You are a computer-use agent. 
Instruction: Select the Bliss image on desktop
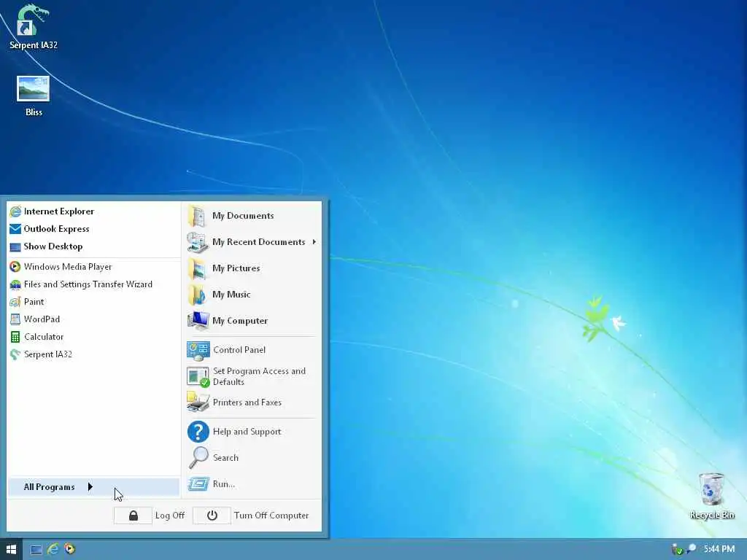tap(33, 97)
